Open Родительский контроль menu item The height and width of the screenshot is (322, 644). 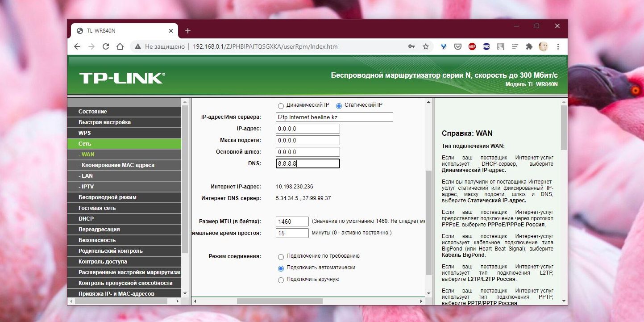(x=125, y=251)
